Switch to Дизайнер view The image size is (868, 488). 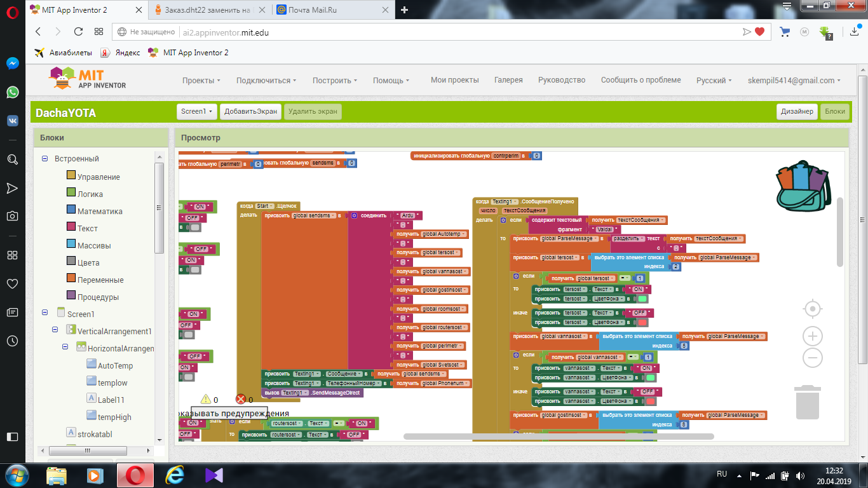click(x=797, y=111)
